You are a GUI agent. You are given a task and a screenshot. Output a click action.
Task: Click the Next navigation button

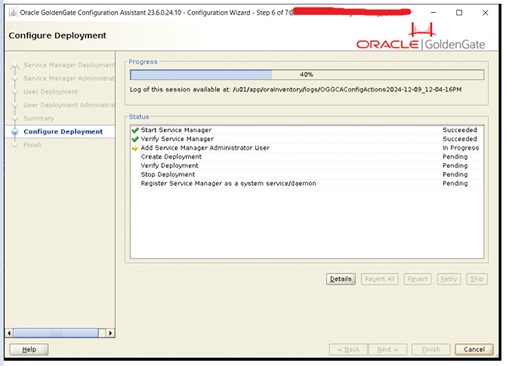387,349
